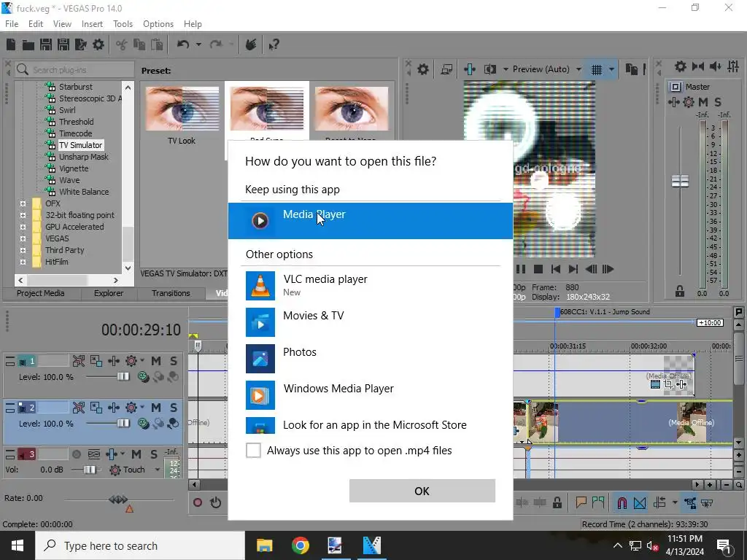Screen dimensions: 747x560
Task: Click the Dim Output speaker icon
Action: (715, 66)
